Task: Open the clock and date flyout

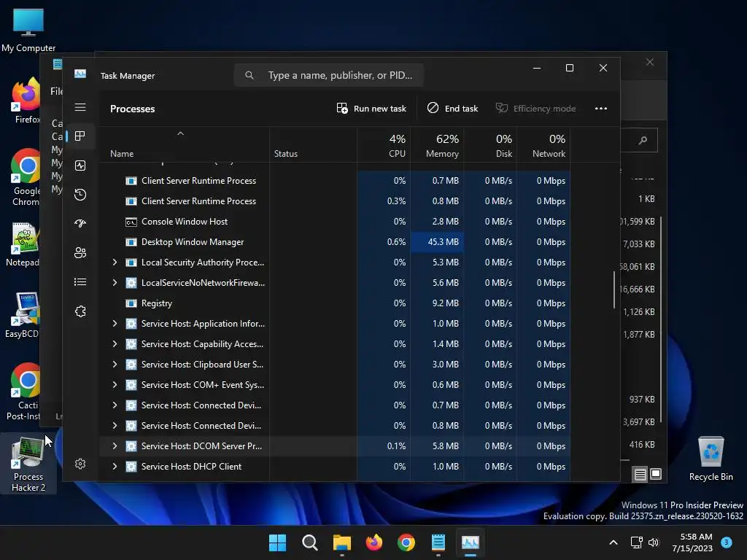Action: pos(692,542)
